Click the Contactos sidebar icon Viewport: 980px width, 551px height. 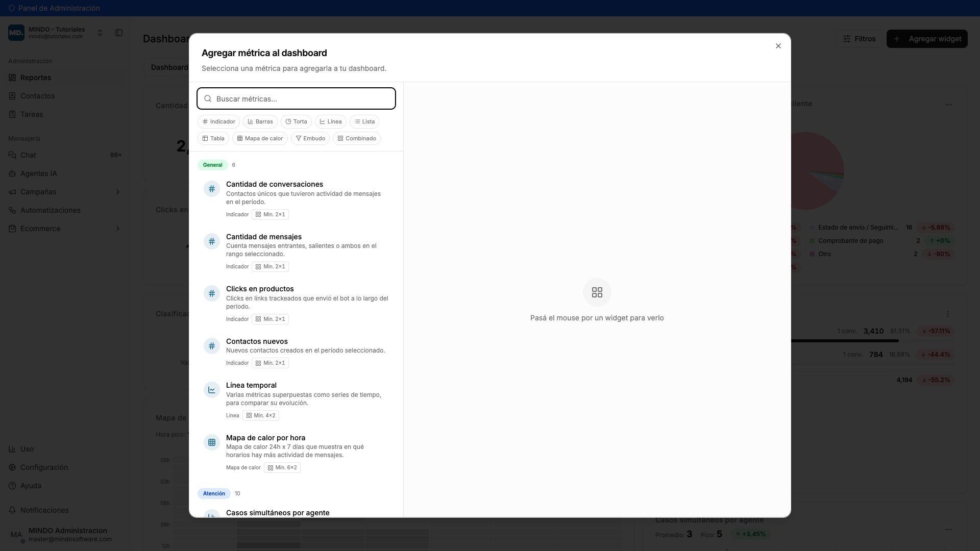click(x=12, y=96)
